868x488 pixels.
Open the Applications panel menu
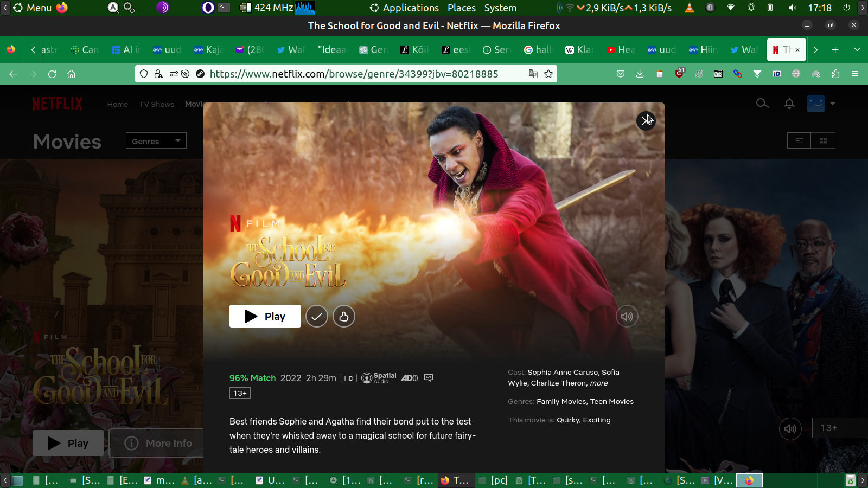click(404, 8)
